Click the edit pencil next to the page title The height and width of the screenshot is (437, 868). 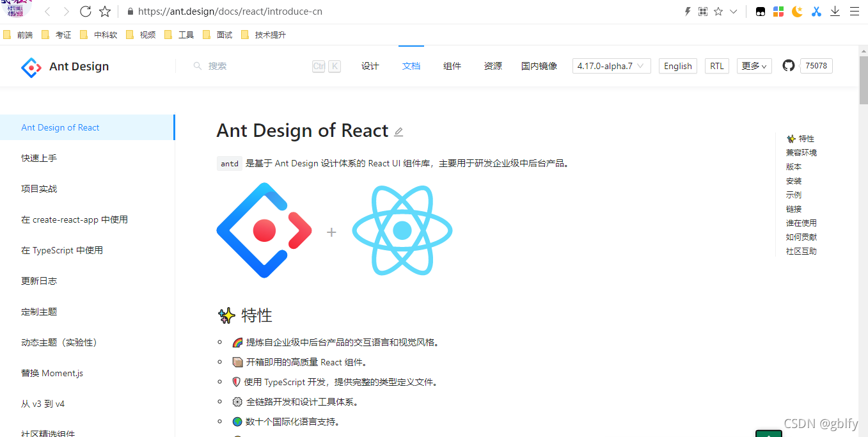398,131
